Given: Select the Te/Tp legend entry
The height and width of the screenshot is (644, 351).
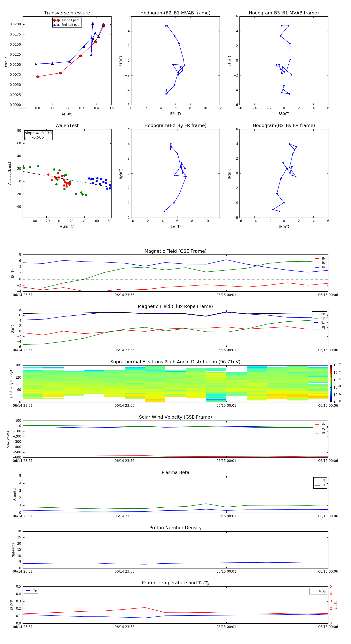Looking at the screenshot, I should tap(318, 591).
